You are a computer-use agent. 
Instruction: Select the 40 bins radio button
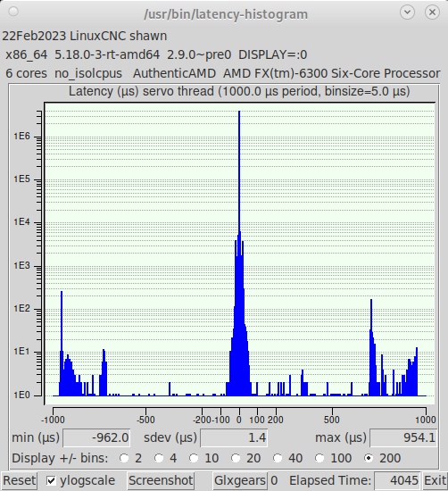coord(278,458)
